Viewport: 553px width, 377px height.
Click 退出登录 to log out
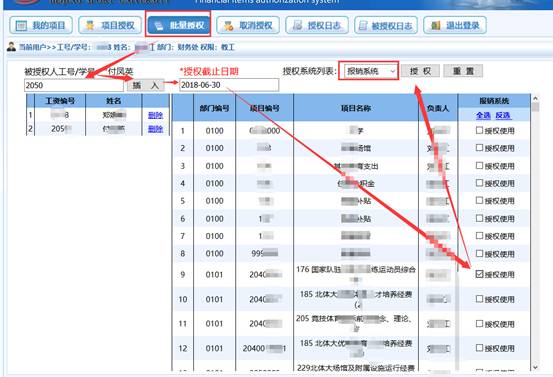coord(455,25)
